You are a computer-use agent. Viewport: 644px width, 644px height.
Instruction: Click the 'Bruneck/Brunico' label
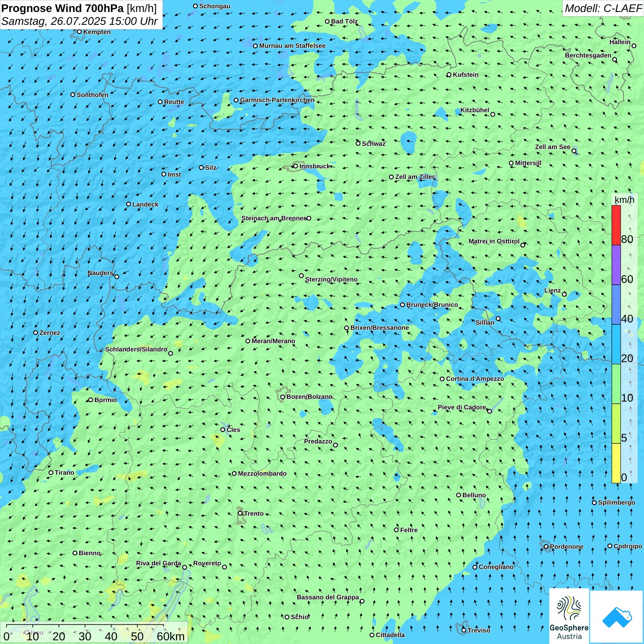click(432, 305)
